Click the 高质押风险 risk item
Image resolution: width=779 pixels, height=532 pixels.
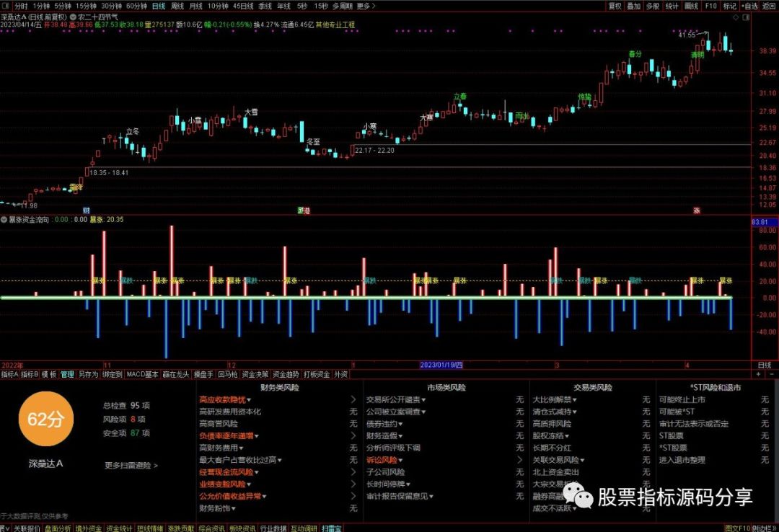pos(552,424)
